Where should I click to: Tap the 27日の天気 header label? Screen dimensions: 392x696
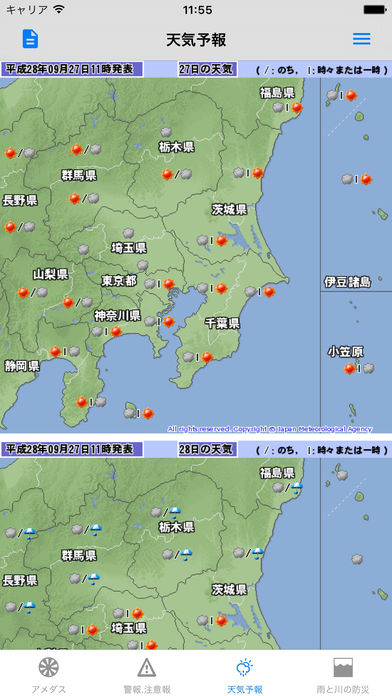click(x=207, y=69)
